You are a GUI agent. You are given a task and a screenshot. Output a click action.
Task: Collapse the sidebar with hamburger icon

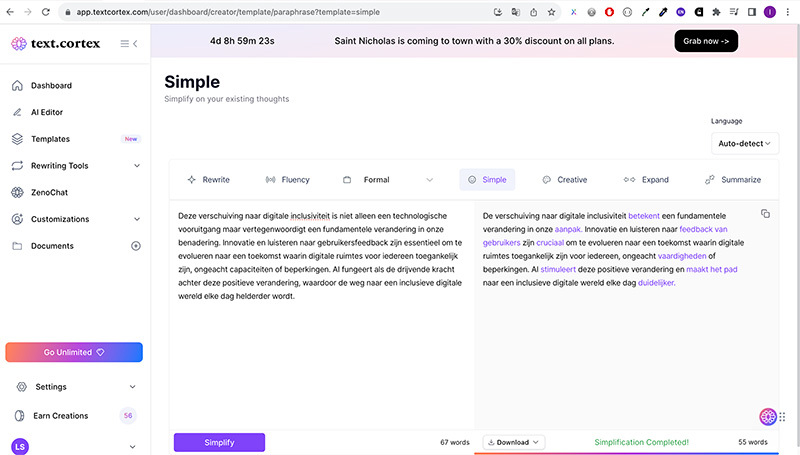pyautogui.click(x=129, y=44)
